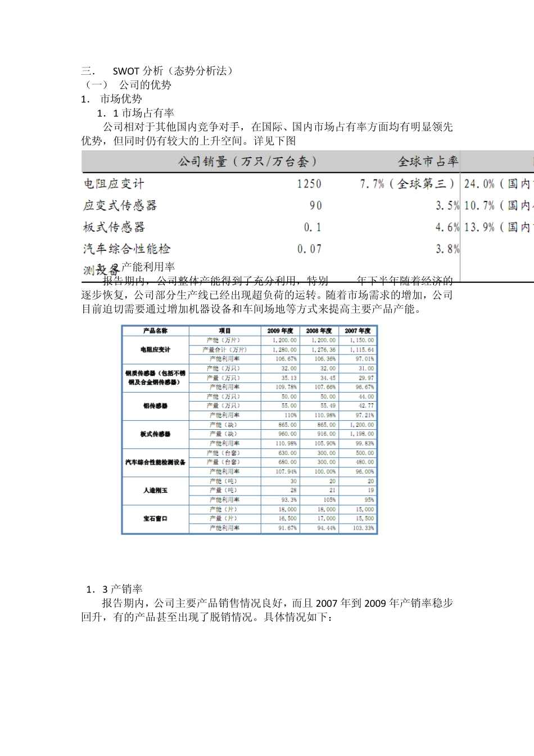Click the sales value '1250'
The image size is (534, 756).
tap(309, 184)
